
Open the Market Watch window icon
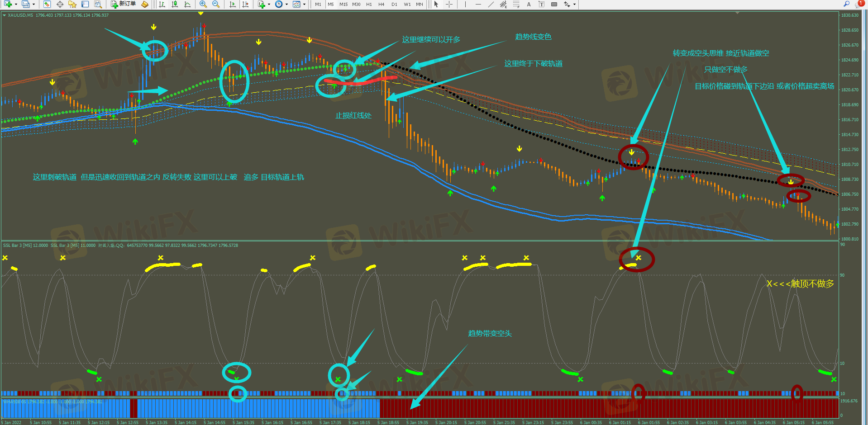(x=47, y=4)
